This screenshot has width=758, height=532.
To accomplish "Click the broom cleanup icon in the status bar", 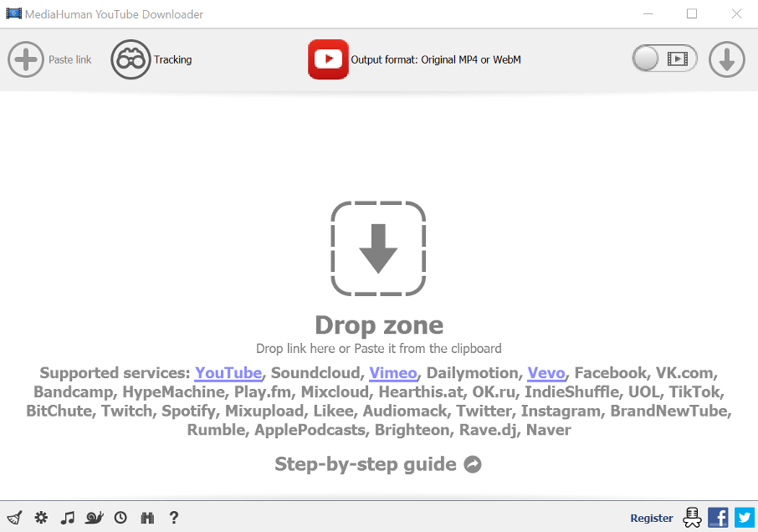I will tap(14, 518).
